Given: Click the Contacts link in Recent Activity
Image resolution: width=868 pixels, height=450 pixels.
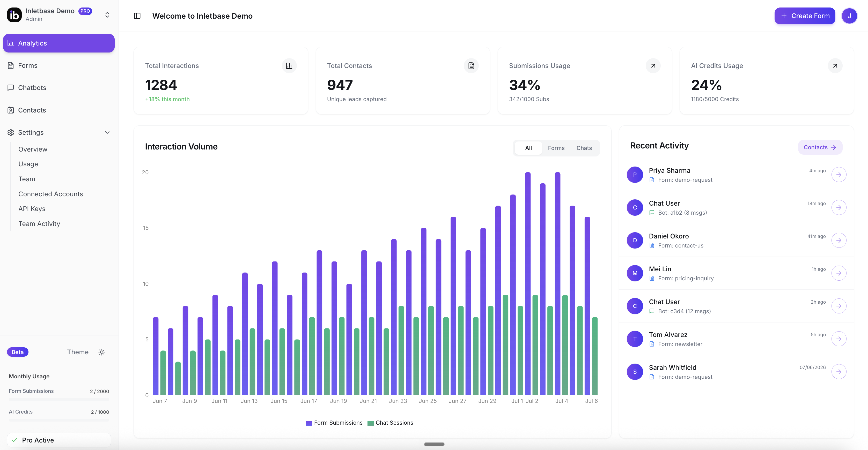Looking at the screenshot, I should (x=820, y=147).
